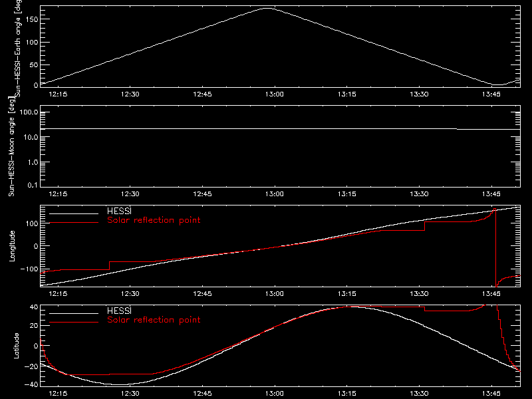Click the 40 tick label on Latitude axis

(x=34, y=307)
